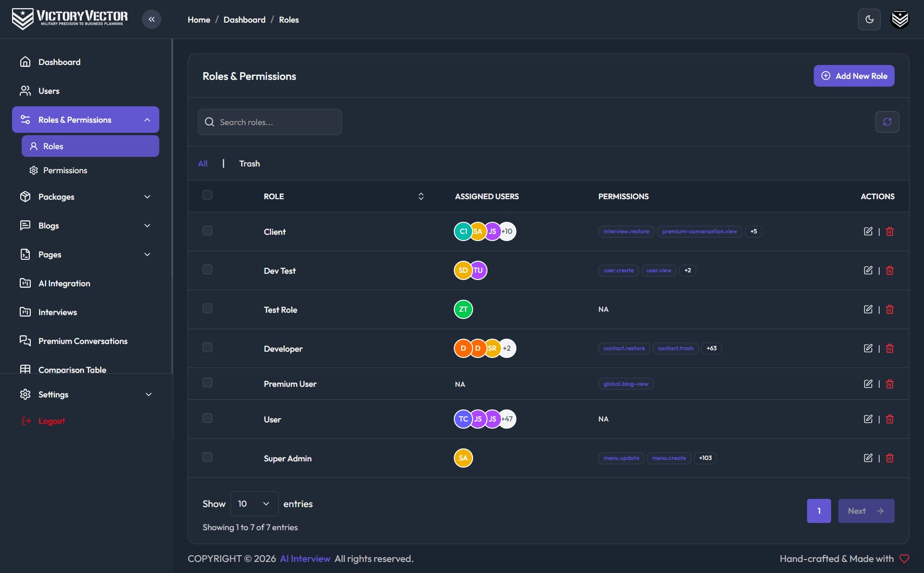This screenshot has height=573, width=924.
Task: Click Dashboard in the breadcrumb
Action: [x=244, y=20]
